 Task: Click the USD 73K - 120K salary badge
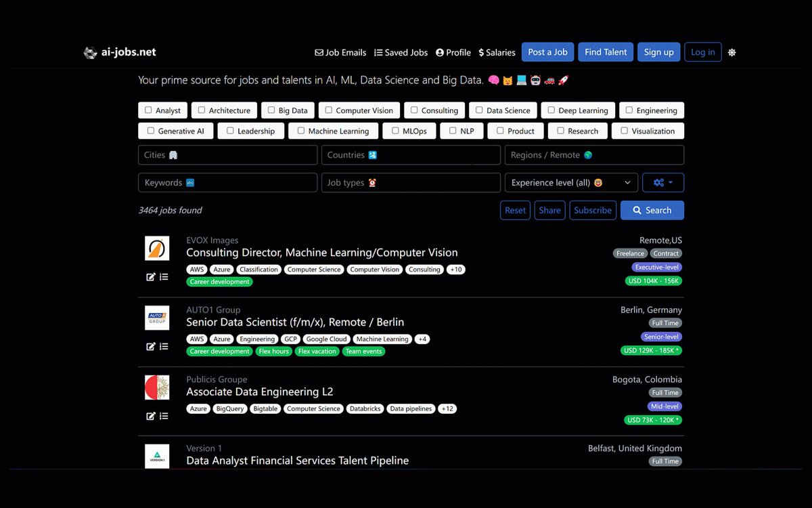[x=653, y=420]
